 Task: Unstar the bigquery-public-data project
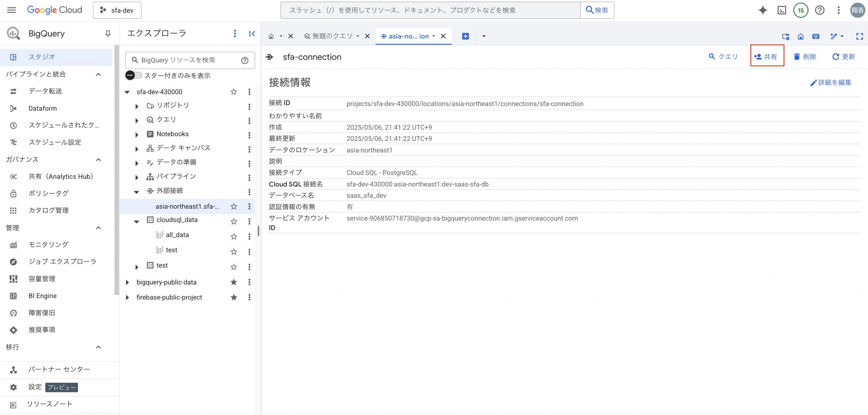click(x=234, y=282)
